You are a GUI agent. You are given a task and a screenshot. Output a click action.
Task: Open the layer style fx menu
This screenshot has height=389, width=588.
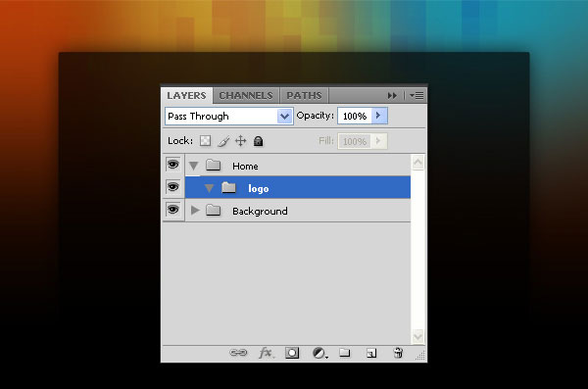coord(267,353)
